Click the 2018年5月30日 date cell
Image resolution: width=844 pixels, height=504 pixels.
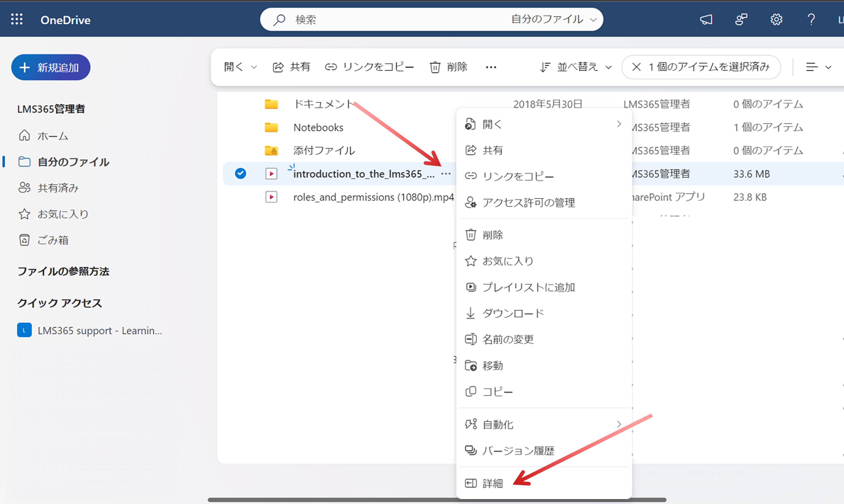(548, 104)
